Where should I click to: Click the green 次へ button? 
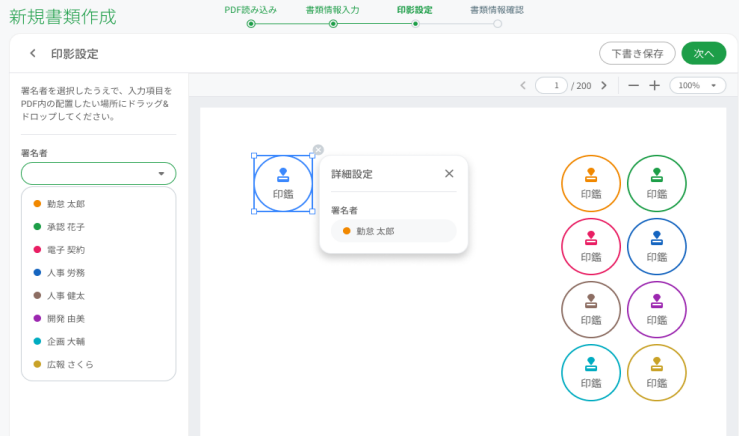[x=704, y=53]
